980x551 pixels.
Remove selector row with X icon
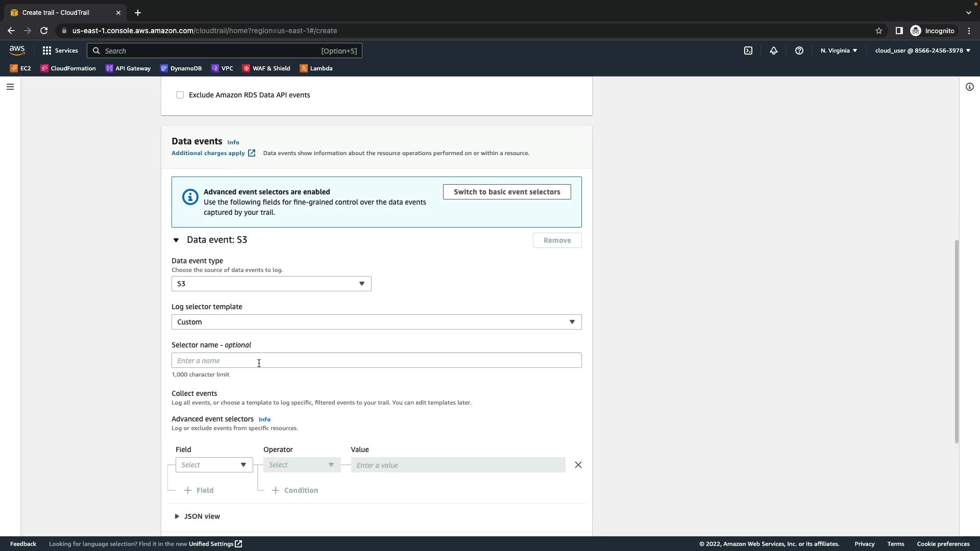click(x=578, y=465)
